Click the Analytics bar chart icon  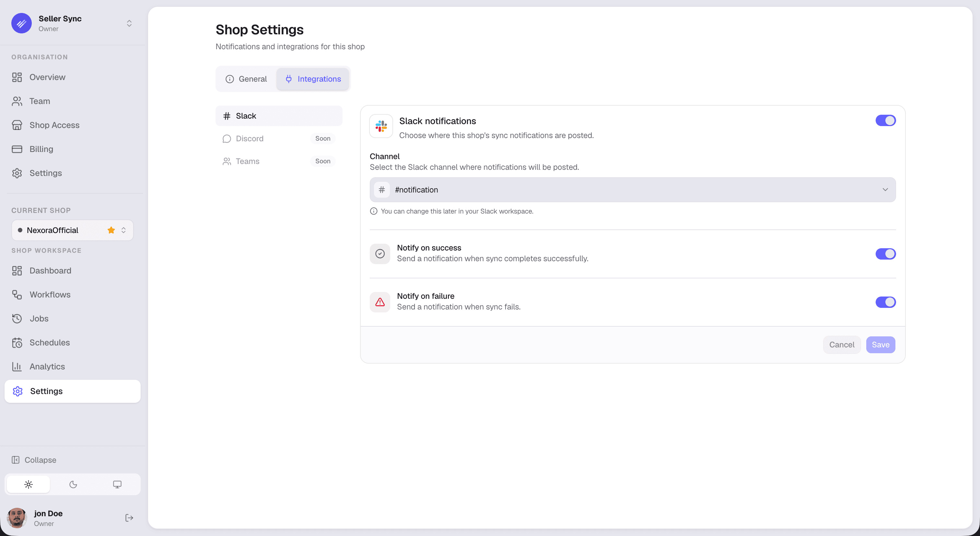(17, 367)
